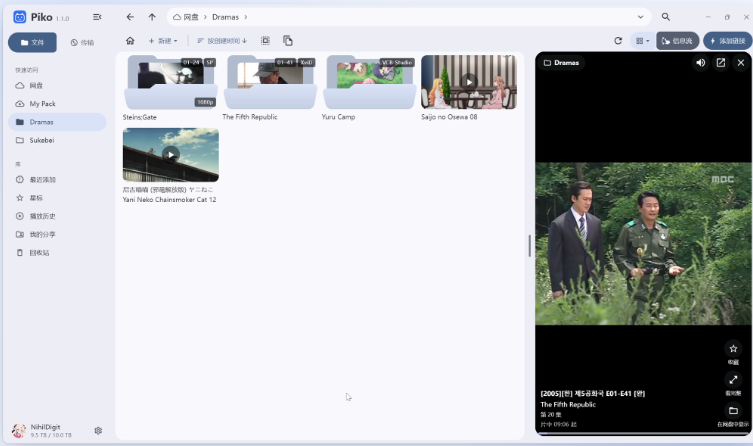This screenshot has height=446, width=753.
Task: Open playback history in sidebar
Action: [57, 216]
